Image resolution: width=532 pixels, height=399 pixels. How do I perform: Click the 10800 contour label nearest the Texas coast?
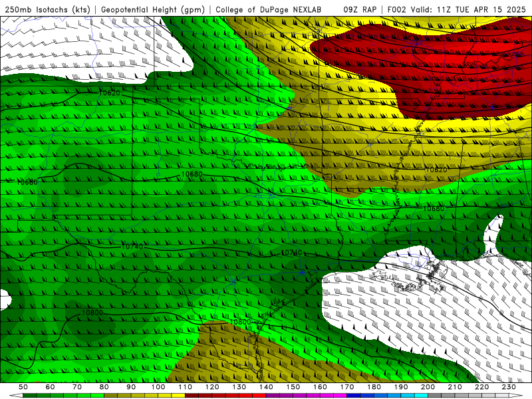[x=240, y=322]
